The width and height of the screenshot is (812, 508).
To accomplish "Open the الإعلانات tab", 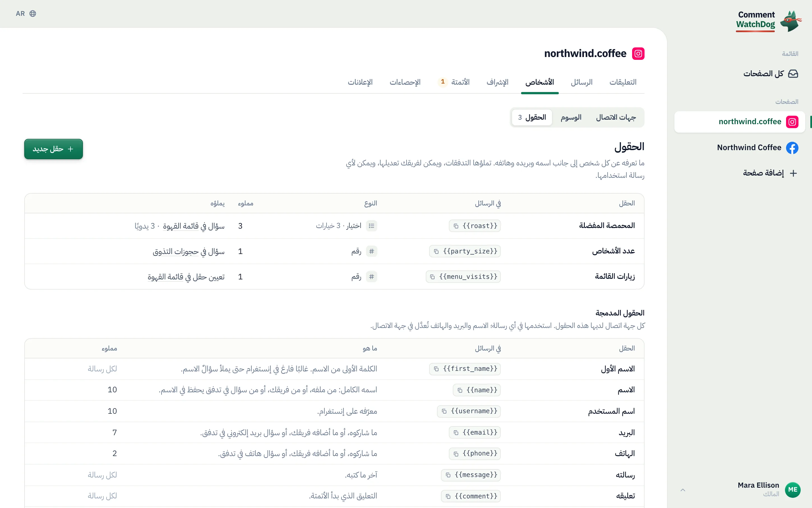I will [360, 82].
